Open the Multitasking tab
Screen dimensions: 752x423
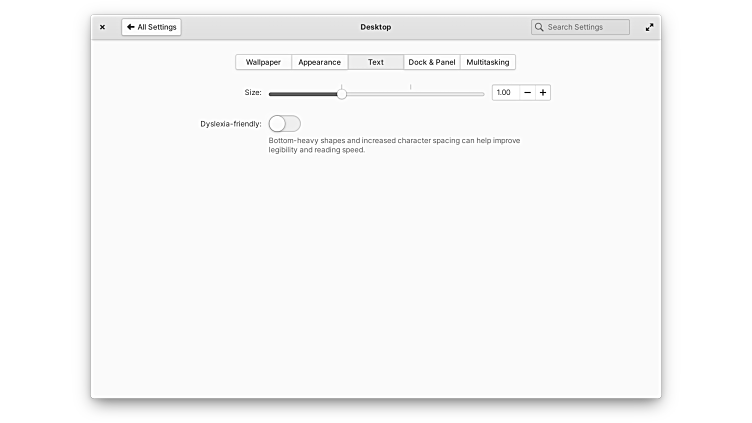(487, 62)
